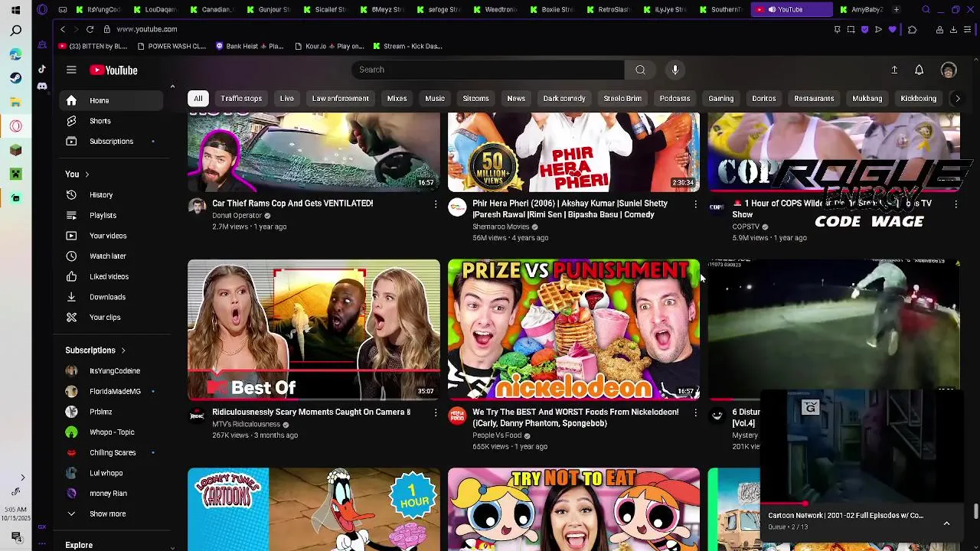Open Car Thief Rams Cop thumbnail
The height and width of the screenshot is (551, 980).
(x=314, y=152)
